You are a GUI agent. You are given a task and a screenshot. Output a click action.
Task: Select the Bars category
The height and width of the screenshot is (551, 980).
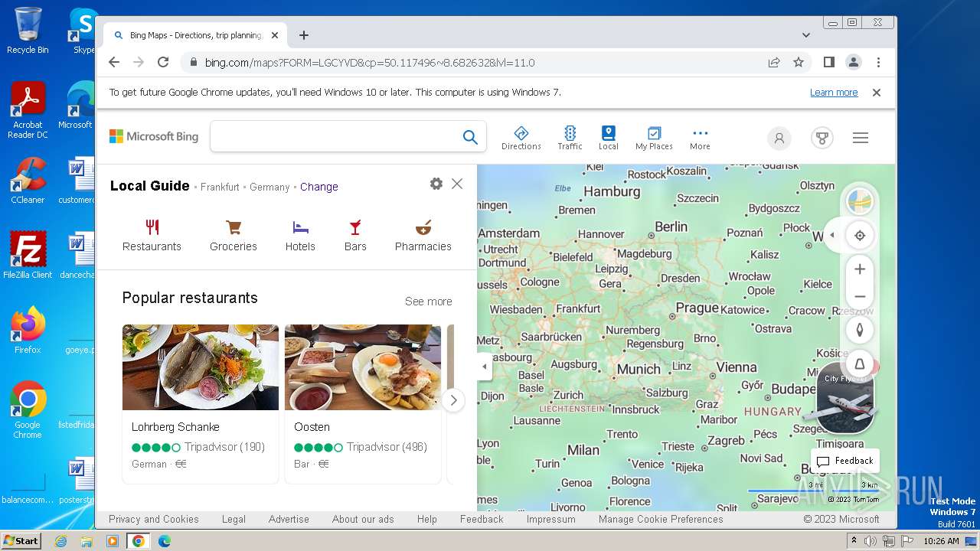pyautogui.click(x=355, y=236)
